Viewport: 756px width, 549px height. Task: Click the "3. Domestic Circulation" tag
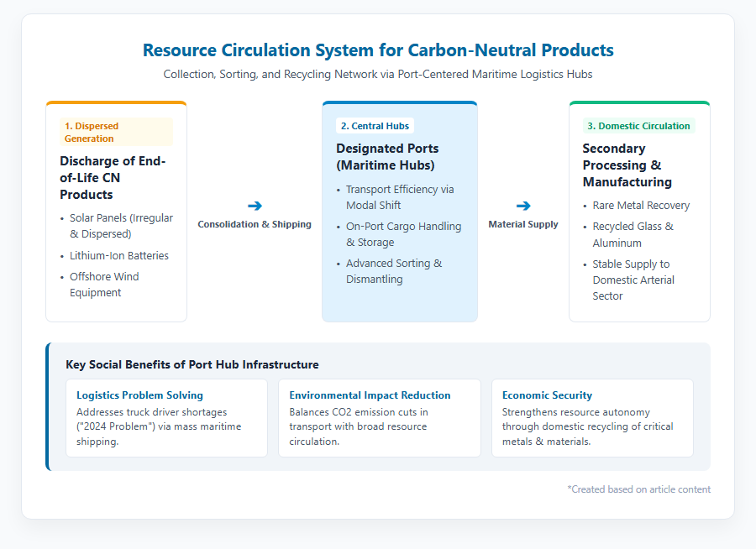click(638, 126)
